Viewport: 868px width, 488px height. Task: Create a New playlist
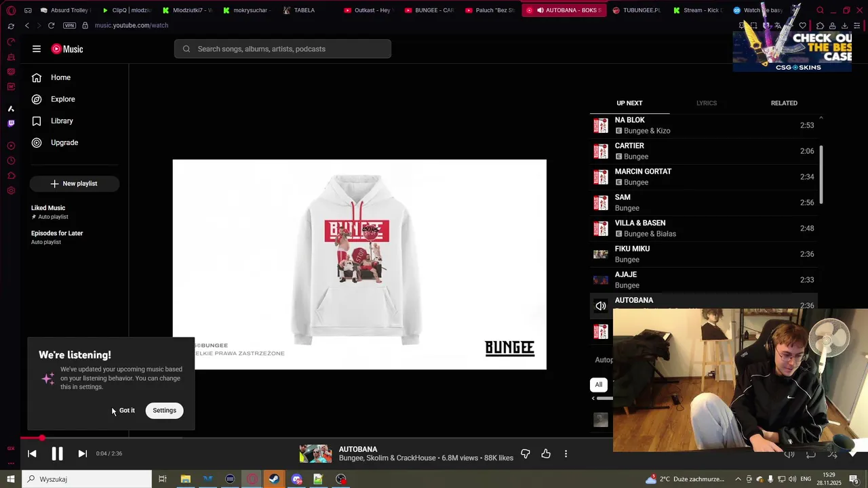75,184
